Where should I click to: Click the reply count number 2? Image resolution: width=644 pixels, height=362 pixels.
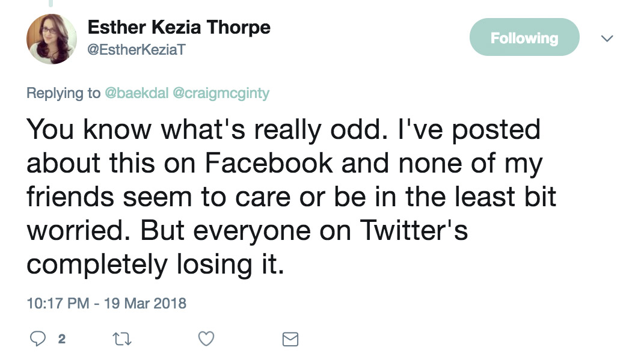coord(61,340)
